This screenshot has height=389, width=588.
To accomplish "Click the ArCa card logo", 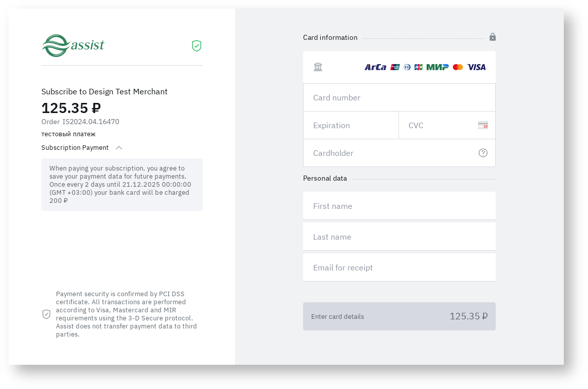I will tap(375, 67).
